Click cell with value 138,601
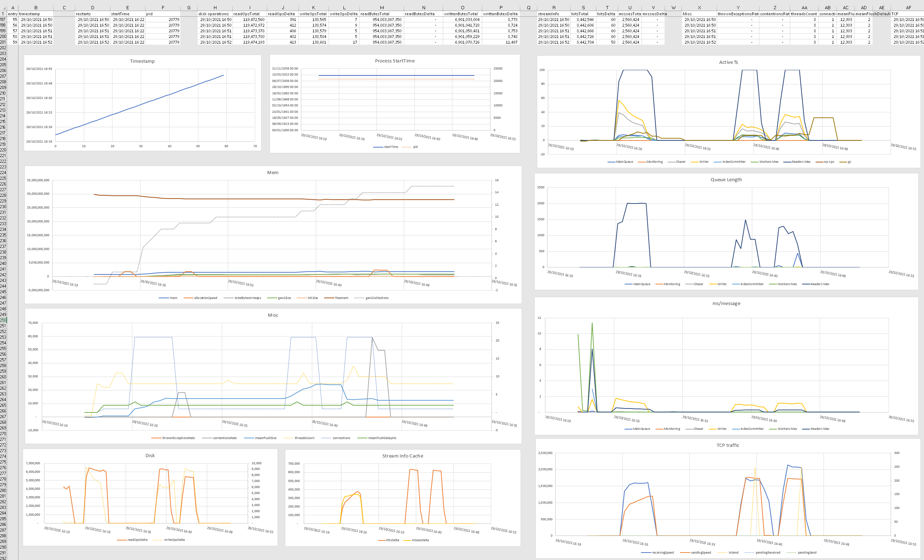The width and height of the screenshot is (924, 560). point(314,42)
